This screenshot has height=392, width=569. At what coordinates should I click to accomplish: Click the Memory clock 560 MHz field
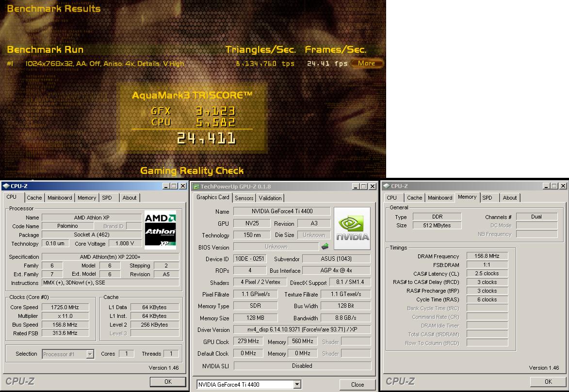303,341
